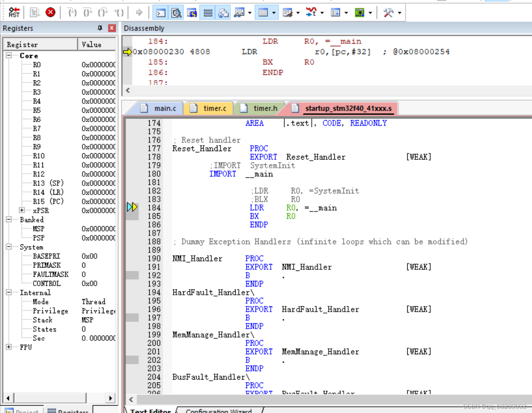Expand the xPSR register entry

coord(22,210)
